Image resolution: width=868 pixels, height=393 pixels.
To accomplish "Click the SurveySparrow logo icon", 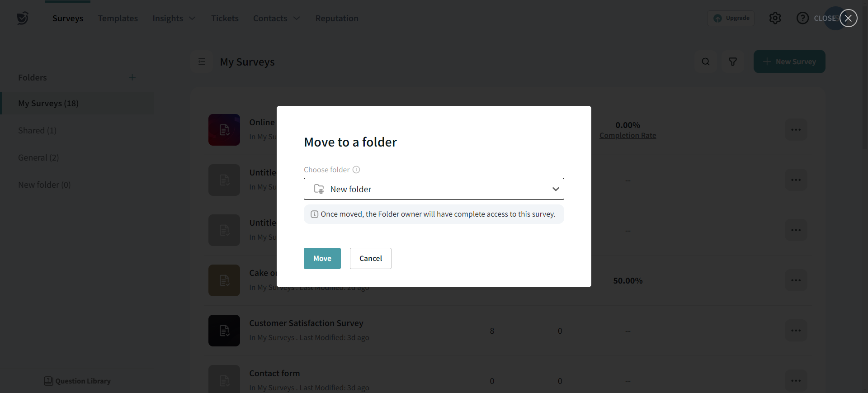I will click(22, 18).
